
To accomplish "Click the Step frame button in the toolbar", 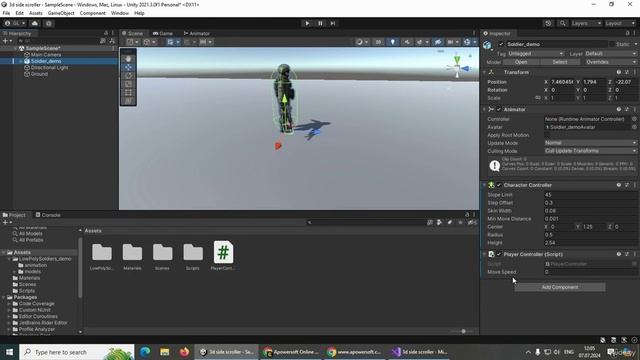I will [x=333, y=23].
